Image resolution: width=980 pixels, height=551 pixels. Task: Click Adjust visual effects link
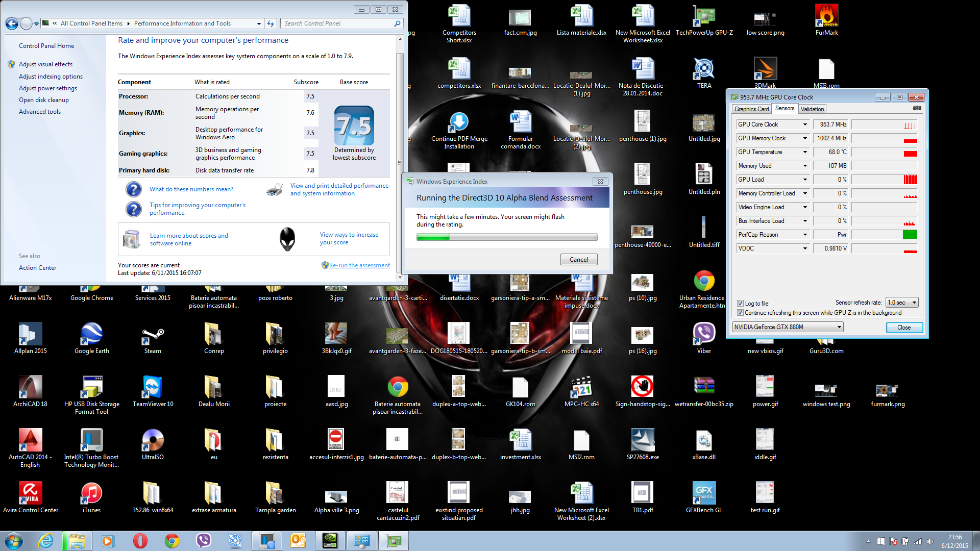coord(45,64)
